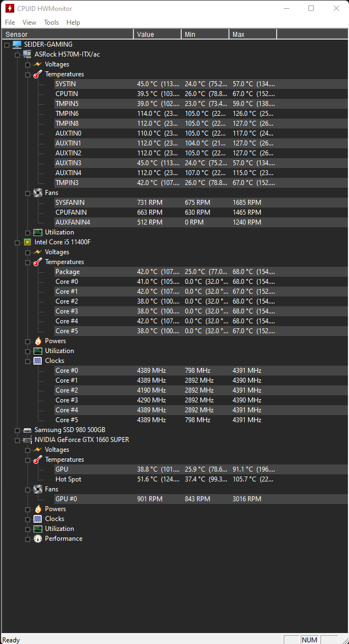Open the View menu

(29, 22)
